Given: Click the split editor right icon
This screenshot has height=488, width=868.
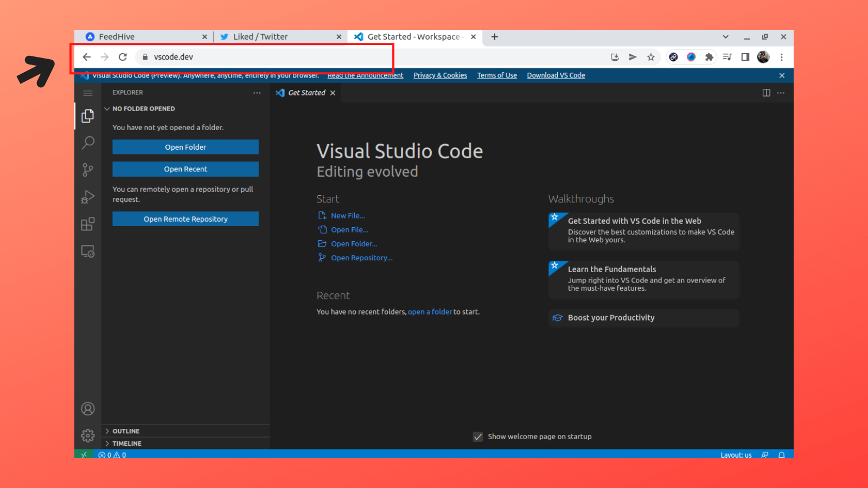Looking at the screenshot, I should click(766, 93).
